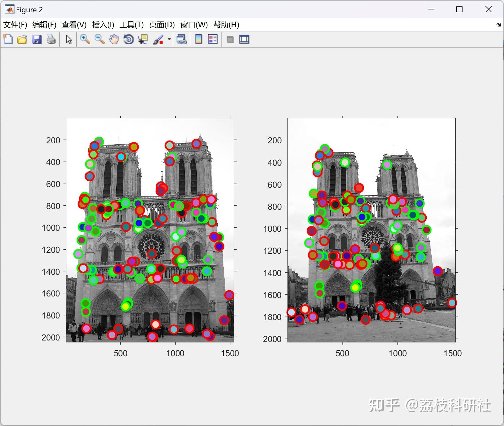Image resolution: width=504 pixels, height=426 pixels.
Task: Insert a legend
Action: pyautogui.click(x=213, y=39)
